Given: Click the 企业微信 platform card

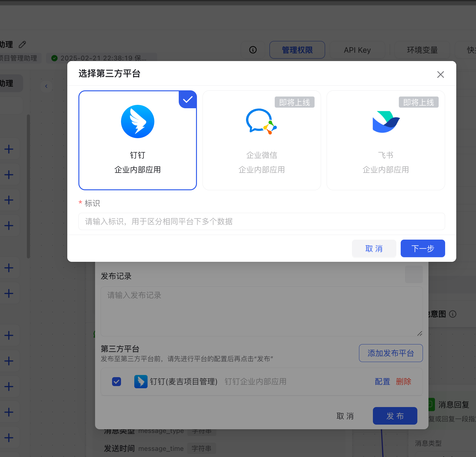Looking at the screenshot, I should [x=262, y=140].
